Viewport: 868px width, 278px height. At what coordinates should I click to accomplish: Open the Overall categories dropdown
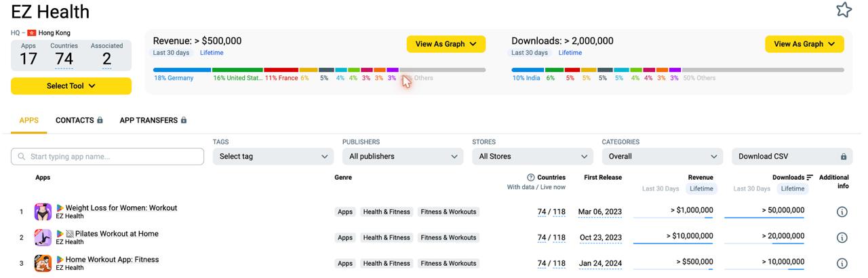663,157
